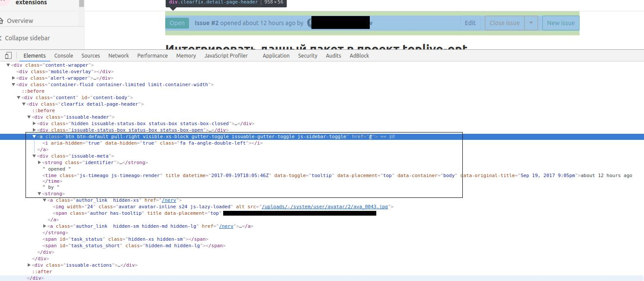The height and width of the screenshot is (281, 644).
Task: Expand the issuable-actions div node
Action: click(29, 265)
